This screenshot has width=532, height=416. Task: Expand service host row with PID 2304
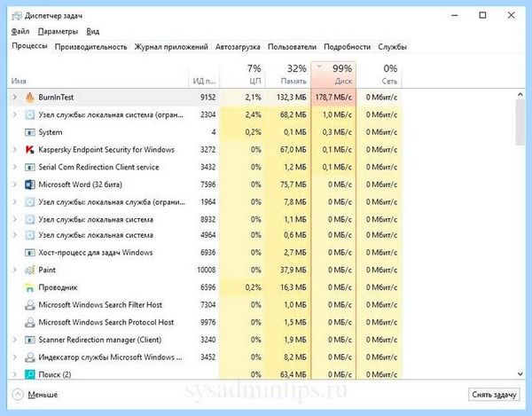[14, 115]
